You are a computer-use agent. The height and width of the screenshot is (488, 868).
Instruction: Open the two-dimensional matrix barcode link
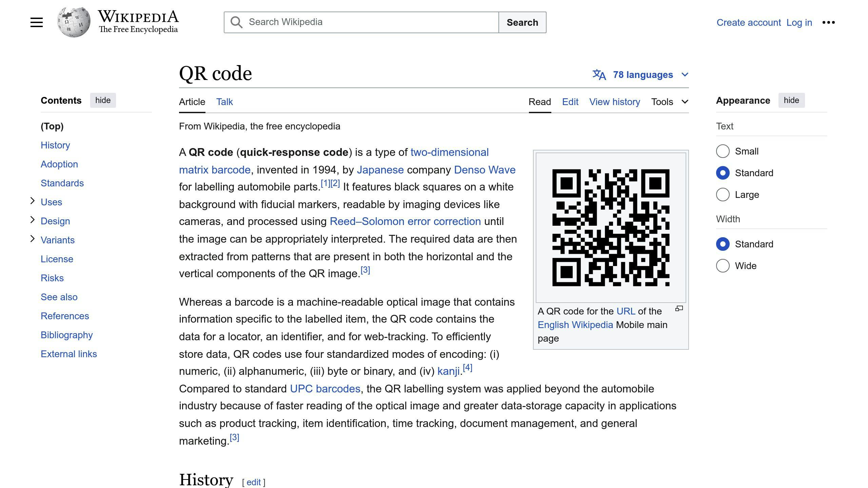click(449, 152)
